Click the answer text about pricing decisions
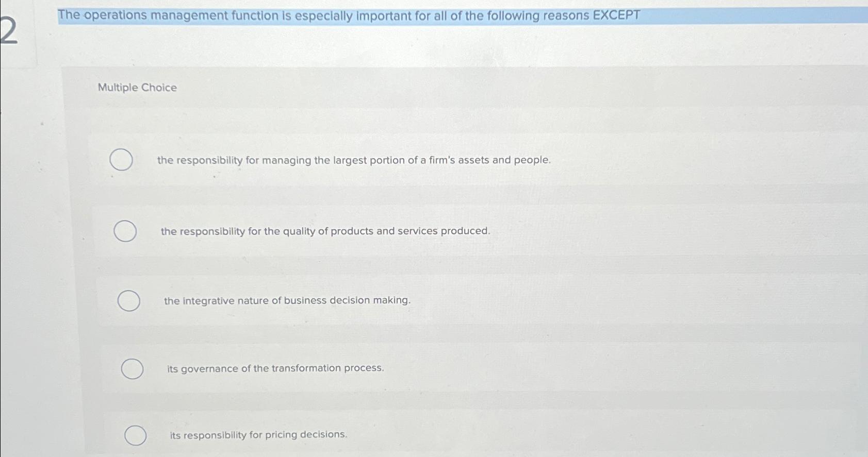 257,434
